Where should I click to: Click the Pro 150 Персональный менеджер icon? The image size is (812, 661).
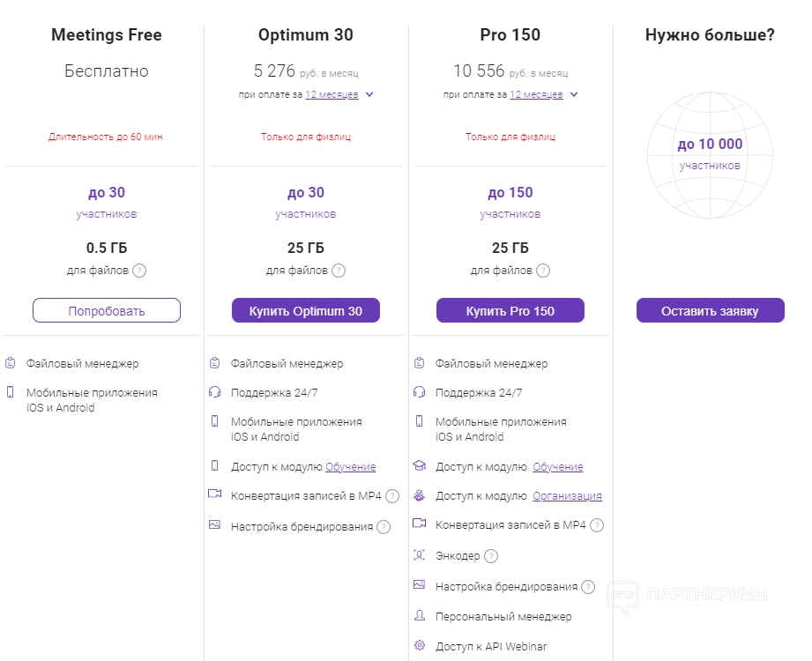point(419,616)
